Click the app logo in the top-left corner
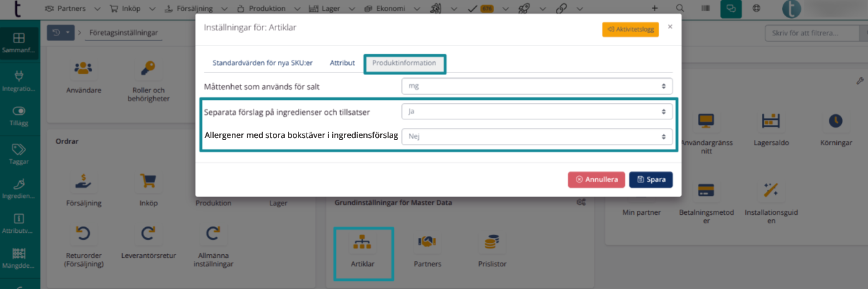Image resolution: width=868 pixels, height=289 pixels. click(x=19, y=9)
